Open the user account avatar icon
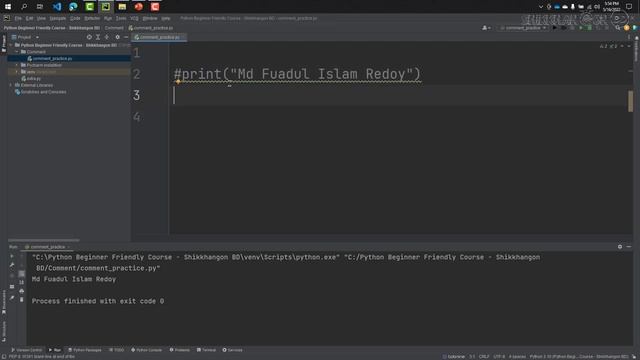The width and height of the screenshot is (640, 360). (x=486, y=28)
